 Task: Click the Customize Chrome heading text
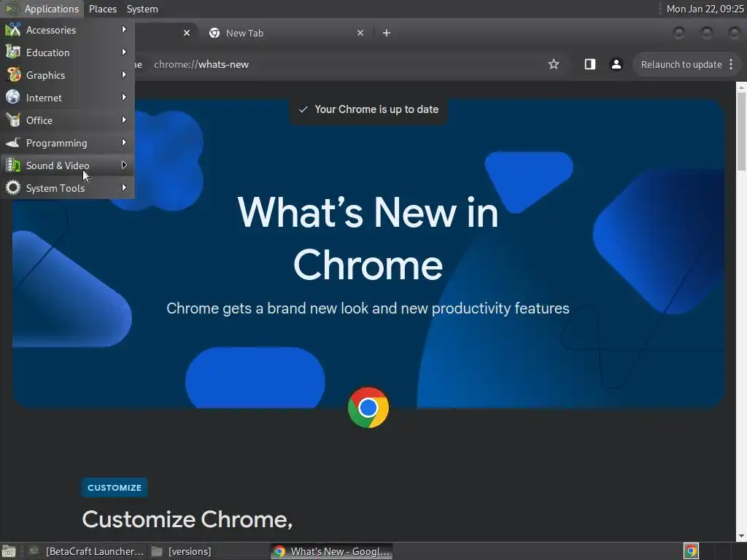click(x=187, y=519)
